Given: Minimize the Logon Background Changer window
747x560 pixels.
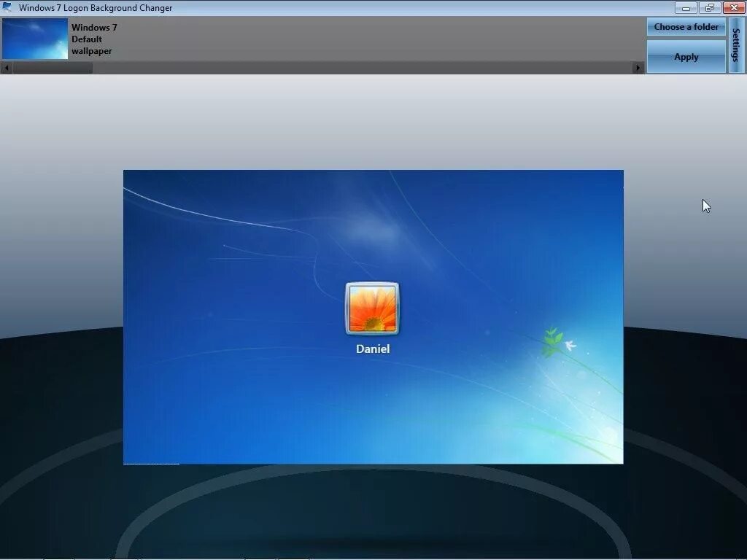Looking at the screenshot, I should [686, 7].
